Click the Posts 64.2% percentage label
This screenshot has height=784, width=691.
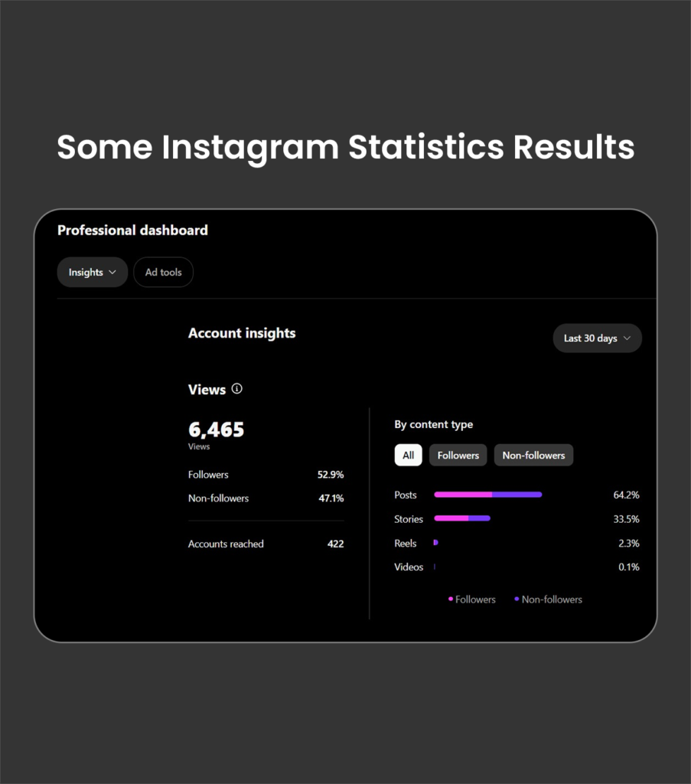[x=626, y=495]
